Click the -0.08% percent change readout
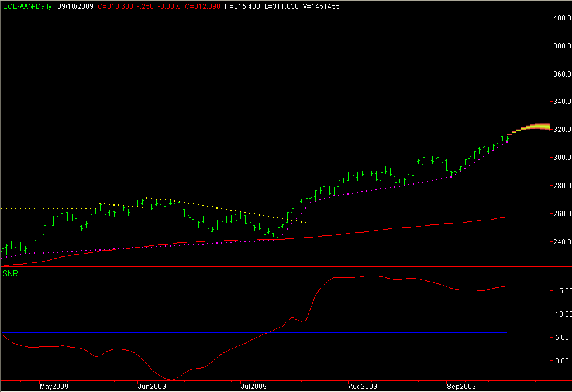 click(168, 6)
